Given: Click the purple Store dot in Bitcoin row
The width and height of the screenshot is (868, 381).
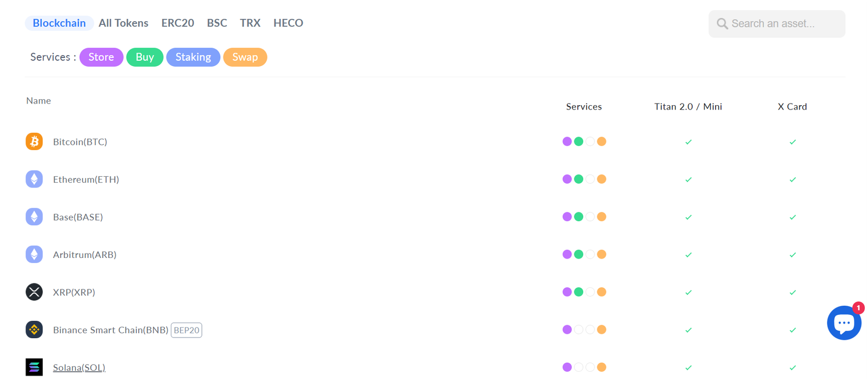Looking at the screenshot, I should (567, 141).
